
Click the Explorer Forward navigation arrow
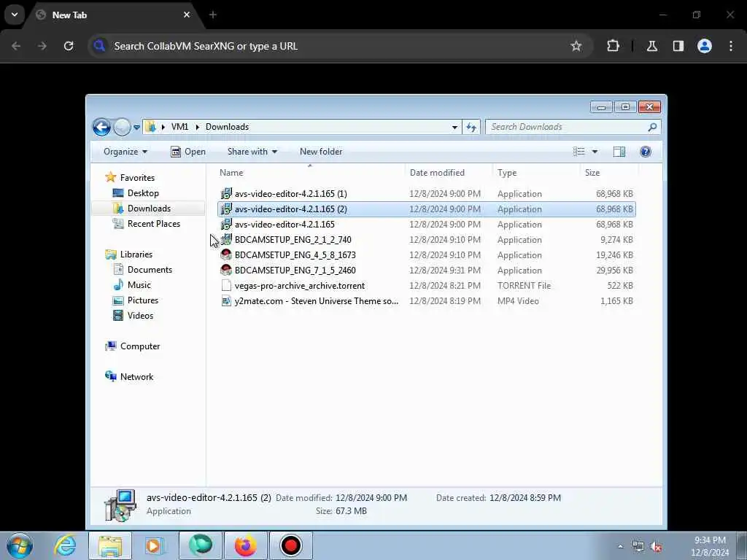pos(122,127)
